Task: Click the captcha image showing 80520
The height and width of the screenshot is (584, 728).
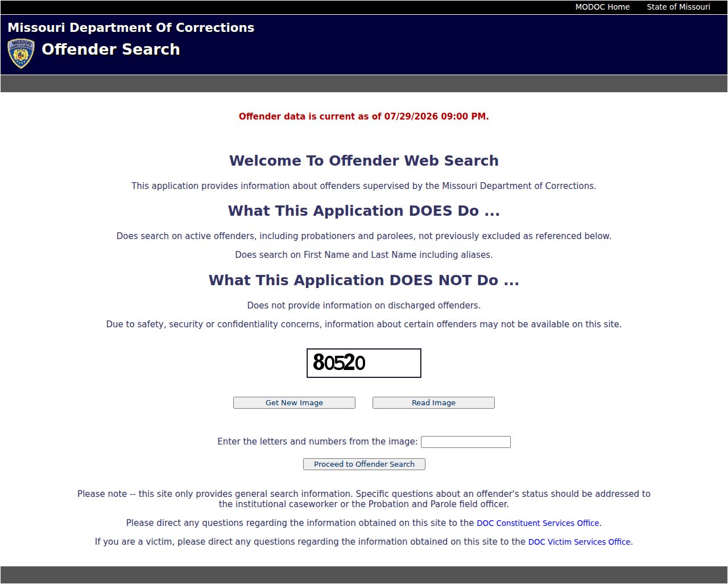Action: (364, 363)
